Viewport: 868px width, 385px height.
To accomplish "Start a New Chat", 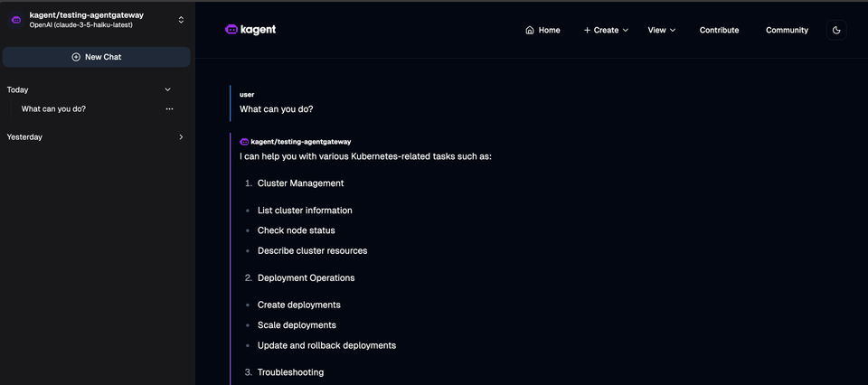I will coord(97,57).
